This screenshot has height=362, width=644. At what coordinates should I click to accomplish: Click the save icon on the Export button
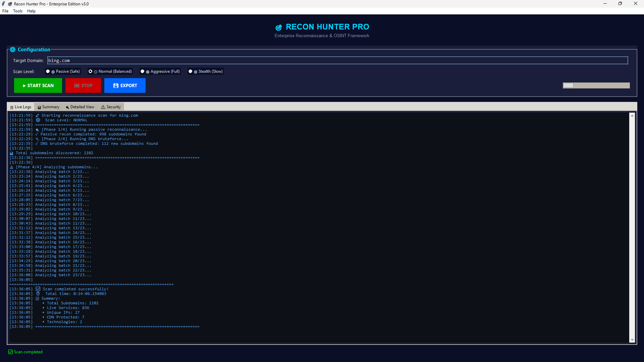(x=116, y=86)
